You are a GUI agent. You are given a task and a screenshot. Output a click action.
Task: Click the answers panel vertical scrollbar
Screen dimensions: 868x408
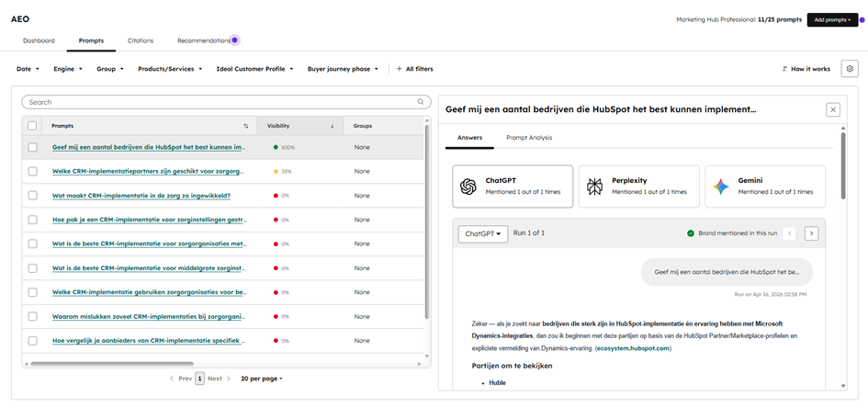[843, 165]
